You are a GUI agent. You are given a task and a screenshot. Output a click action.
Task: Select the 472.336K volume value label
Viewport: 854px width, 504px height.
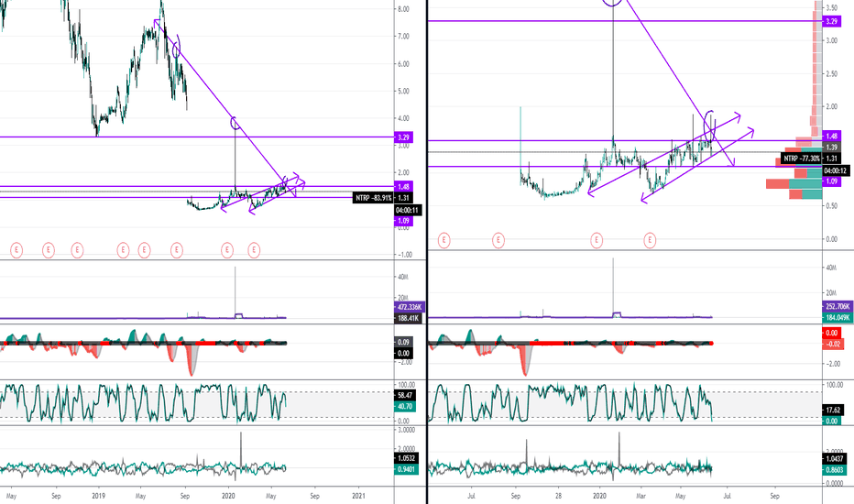pos(408,307)
